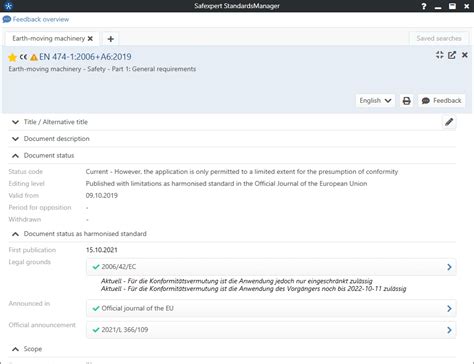
Task: Click the Announced in label
Action: (29, 303)
